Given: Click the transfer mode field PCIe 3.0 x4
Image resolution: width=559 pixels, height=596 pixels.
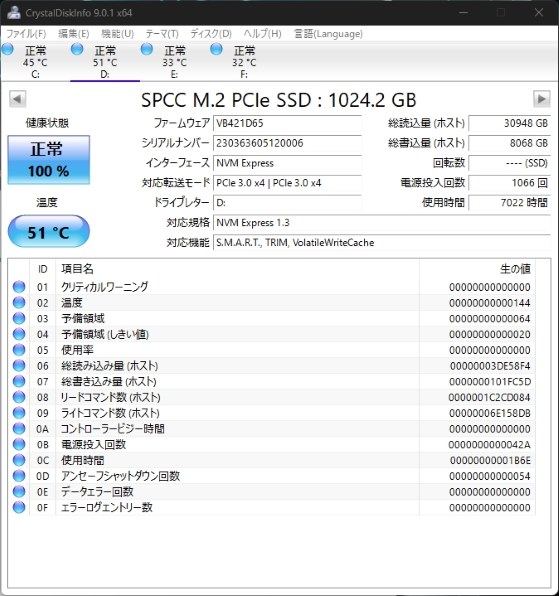Looking at the screenshot, I should coord(287,183).
